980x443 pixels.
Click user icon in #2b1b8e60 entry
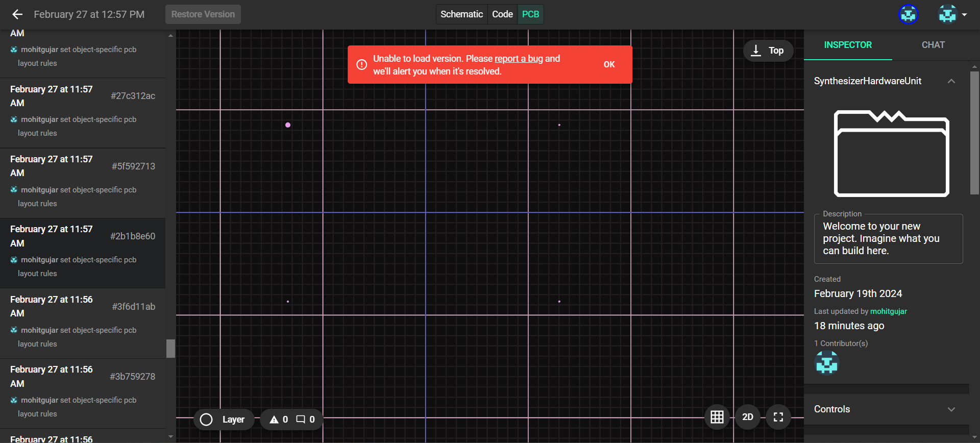pos(14,260)
